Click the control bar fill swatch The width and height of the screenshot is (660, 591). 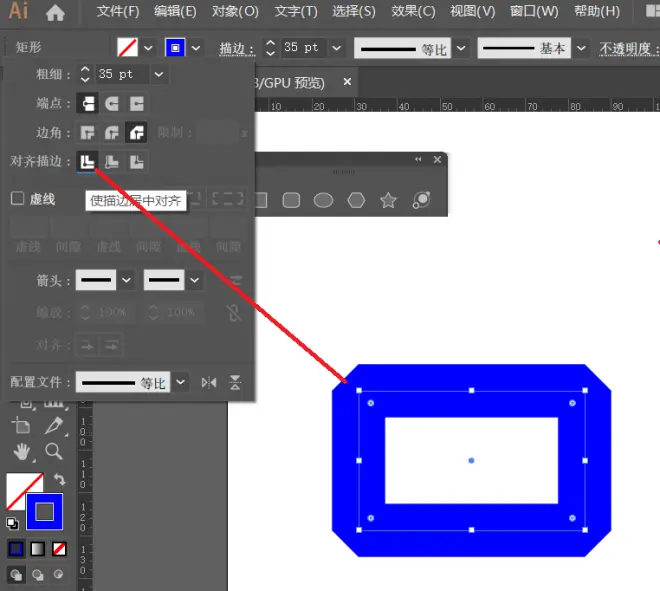[x=127, y=48]
